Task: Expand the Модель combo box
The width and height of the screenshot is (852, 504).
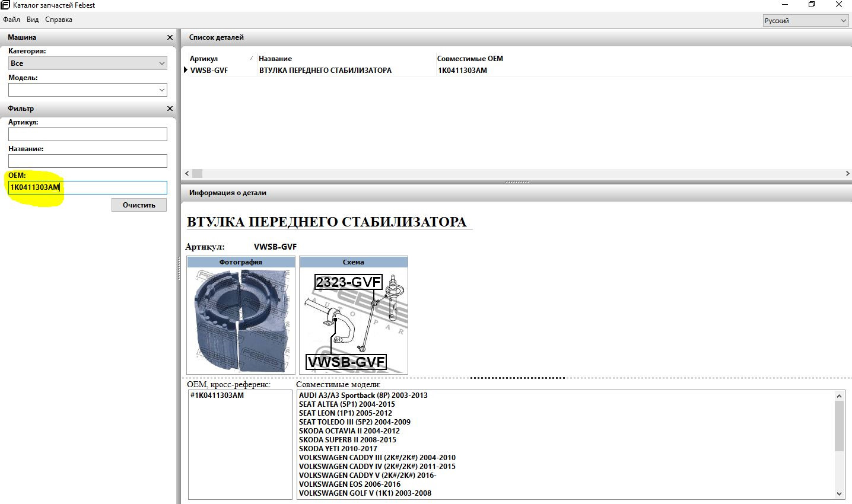Action: coord(88,90)
